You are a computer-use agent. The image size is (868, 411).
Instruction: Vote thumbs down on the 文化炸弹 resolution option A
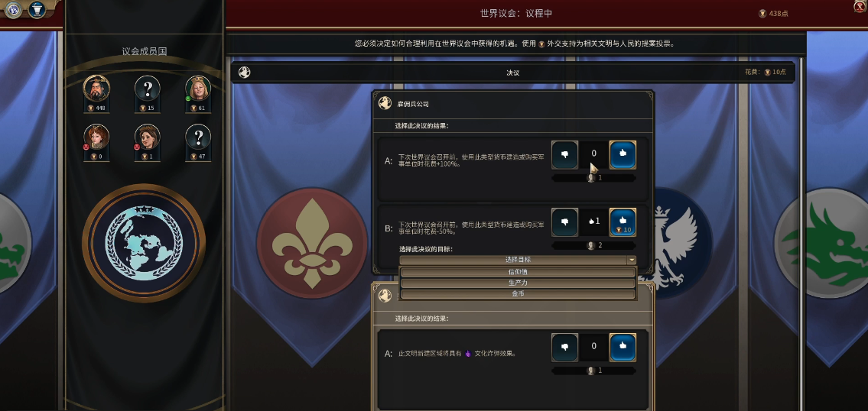pos(564,347)
